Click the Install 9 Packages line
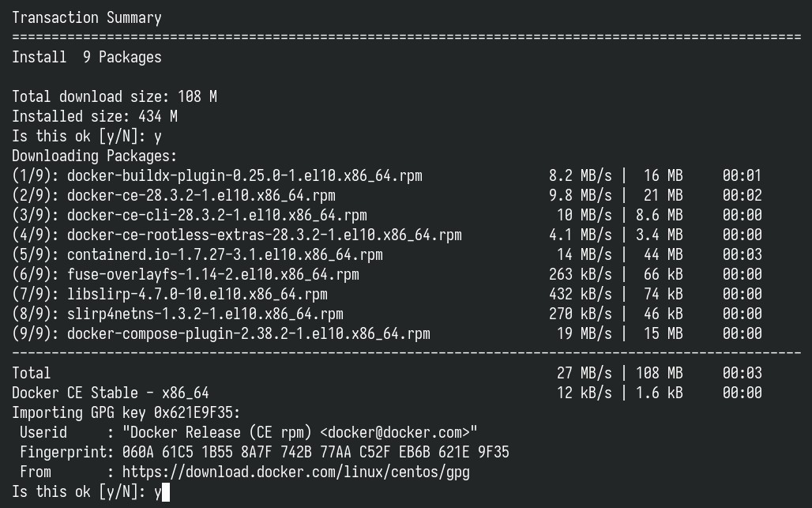 [87, 57]
